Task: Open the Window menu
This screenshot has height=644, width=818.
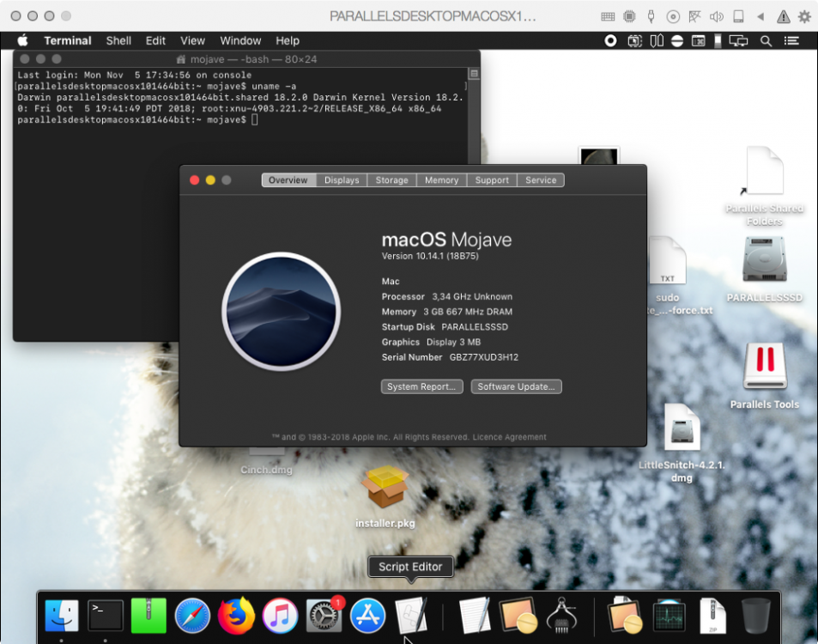Action: tap(240, 40)
